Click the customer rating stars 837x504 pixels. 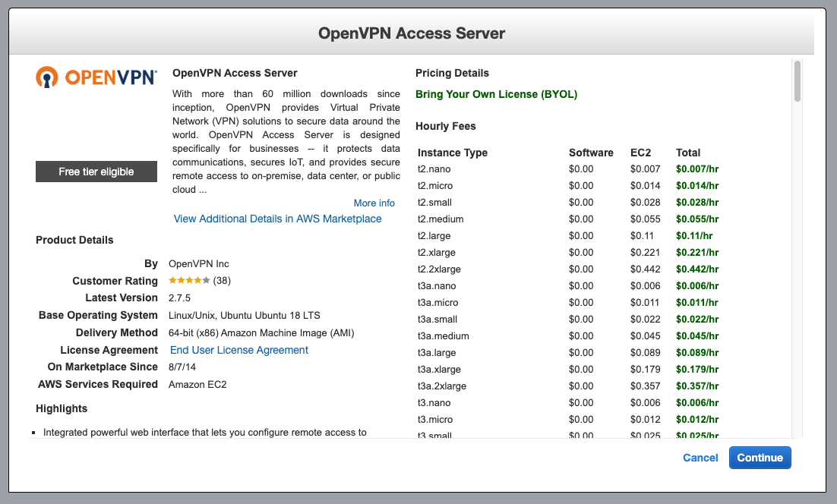[189, 280]
